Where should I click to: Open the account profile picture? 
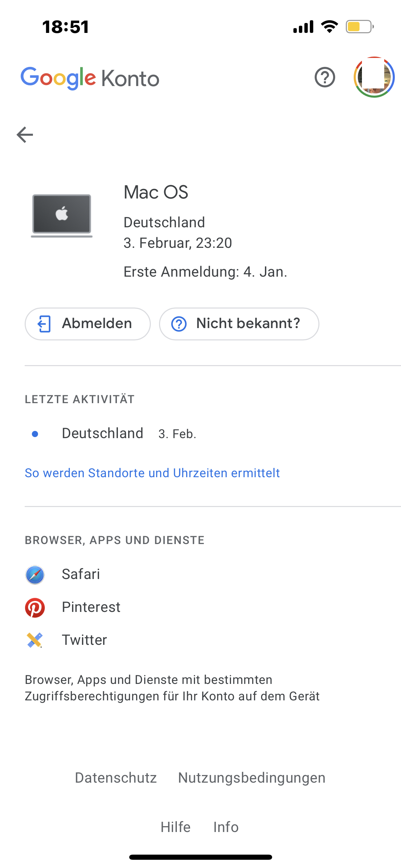coord(374,77)
